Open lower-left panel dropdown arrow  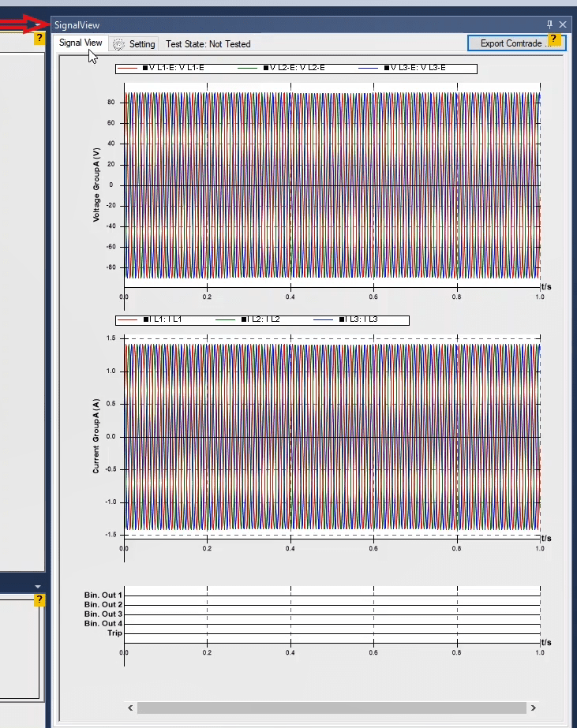(x=38, y=586)
